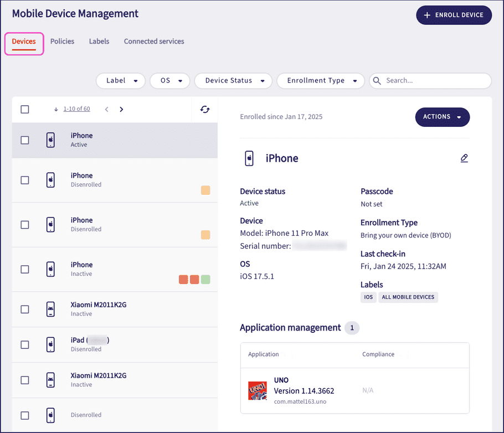This screenshot has height=433, width=504.
Task: Click the sort arrow beside 1-10 of 60
Action: (x=56, y=109)
